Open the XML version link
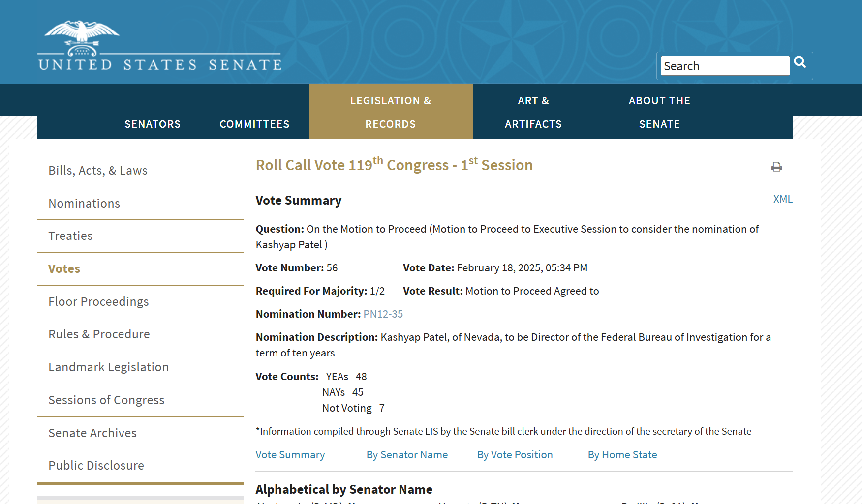The image size is (862, 504). (x=783, y=199)
